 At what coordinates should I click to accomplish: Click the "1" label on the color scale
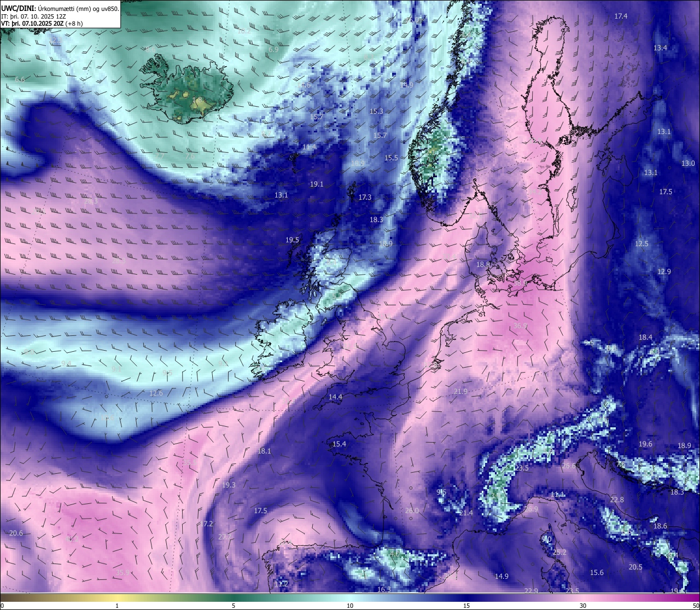click(x=117, y=606)
